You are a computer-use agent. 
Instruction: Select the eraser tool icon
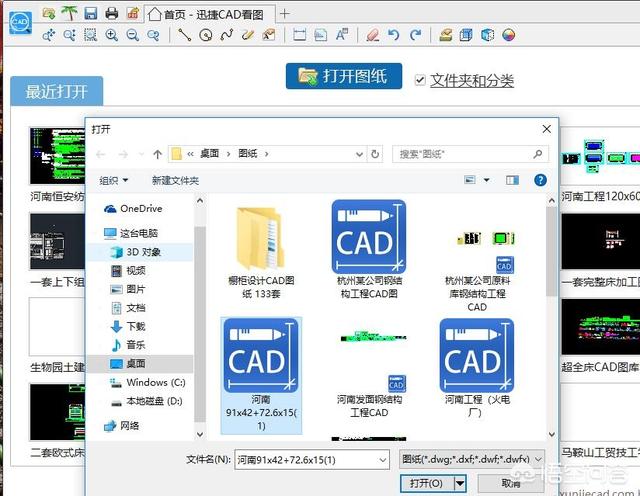coord(373,35)
